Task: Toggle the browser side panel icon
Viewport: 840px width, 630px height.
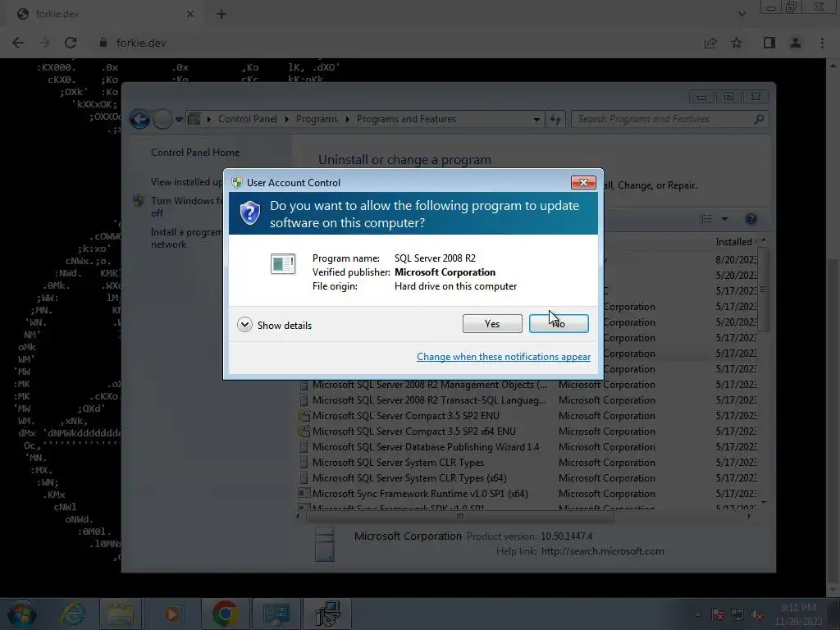Action: coord(769,43)
